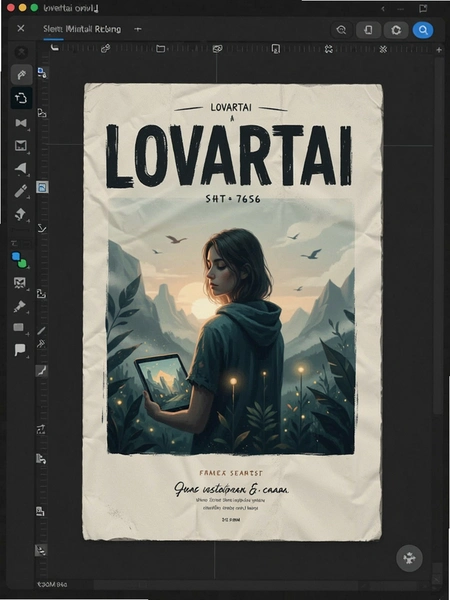Click the stepped arrow icon in side strip

coord(41,429)
